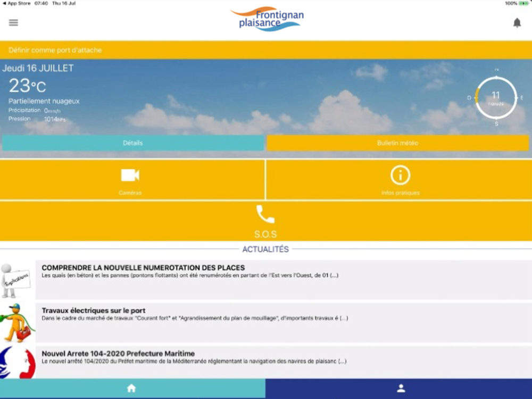
Task: Set as home port banner
Action: tap(266, 50)
